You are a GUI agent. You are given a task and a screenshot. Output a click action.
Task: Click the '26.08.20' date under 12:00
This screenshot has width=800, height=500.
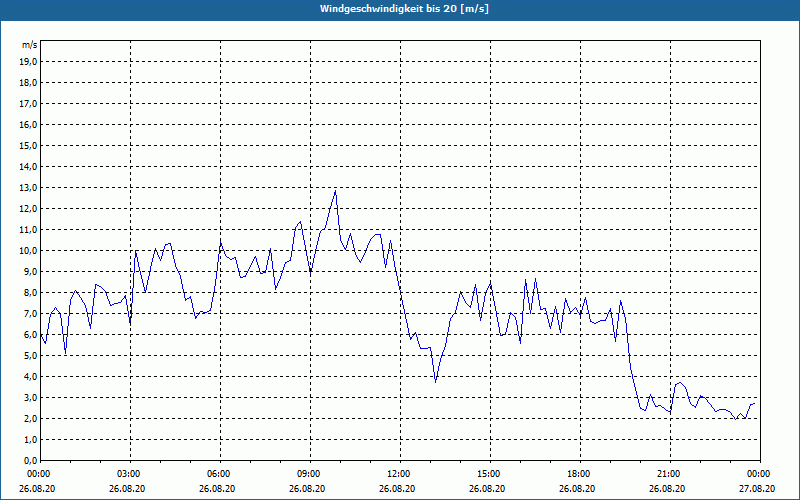397,488
